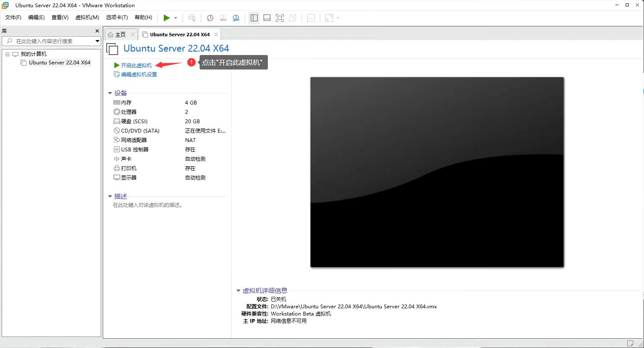The image size is (644, 348).
Task: Click the USB icon beside USB 控制器
Action: [x=117, y=149]
